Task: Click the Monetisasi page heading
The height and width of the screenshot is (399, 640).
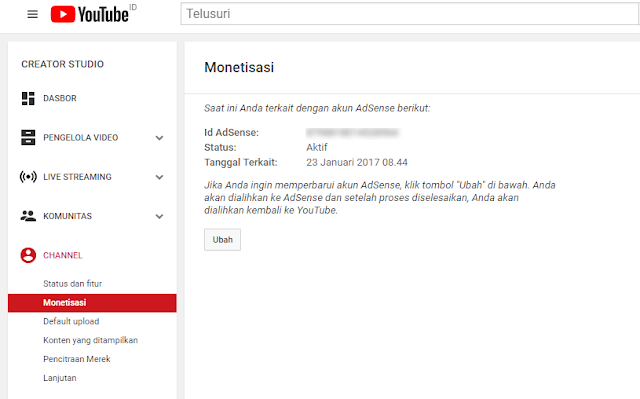Action: point(239,67)
